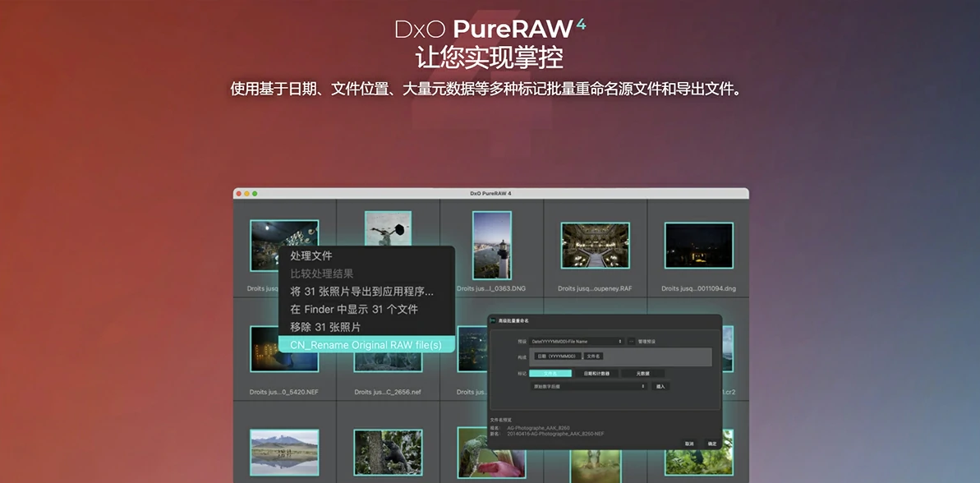Select the lighthouse photo thumbnail

[492, 245]
